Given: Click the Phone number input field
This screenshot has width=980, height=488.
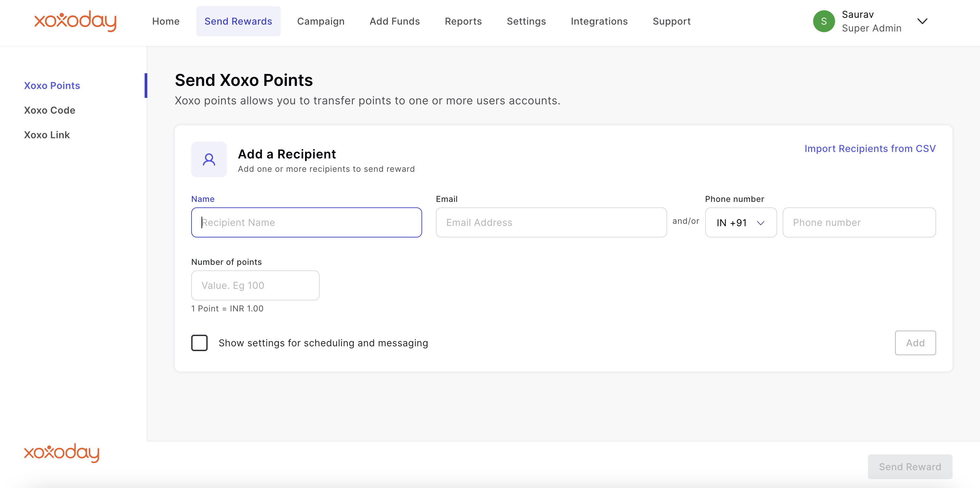Looking at the screenshot, I should point(859,223).
